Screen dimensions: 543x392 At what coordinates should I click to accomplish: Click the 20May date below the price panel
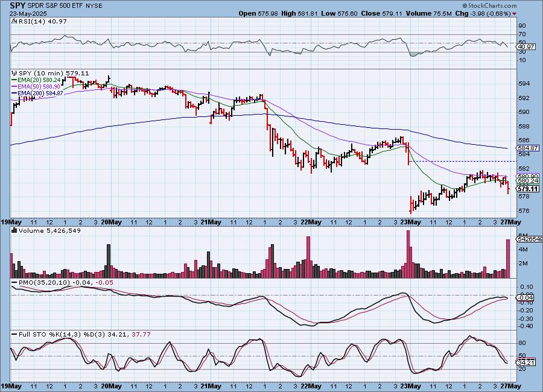coord(111,223)
